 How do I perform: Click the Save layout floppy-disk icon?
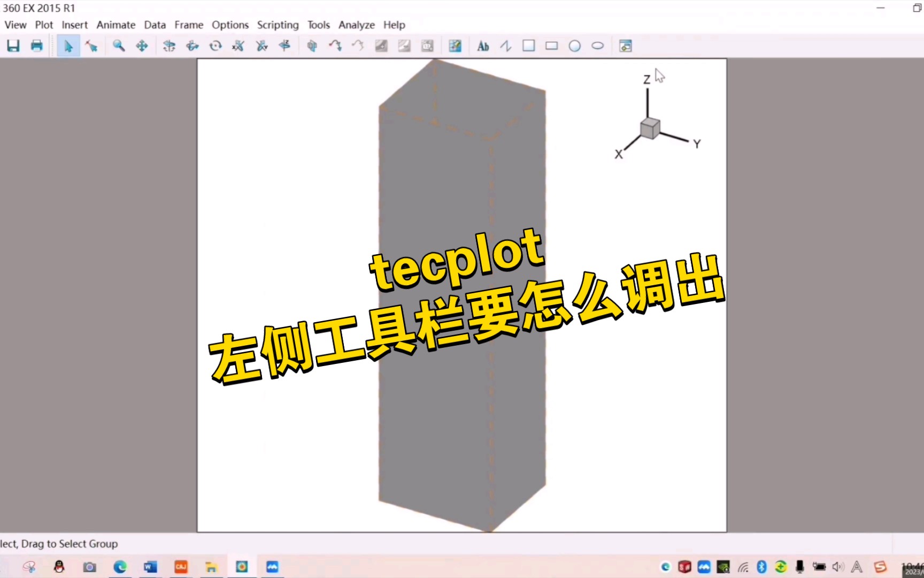pyautogui.click(x=13, y=46)
